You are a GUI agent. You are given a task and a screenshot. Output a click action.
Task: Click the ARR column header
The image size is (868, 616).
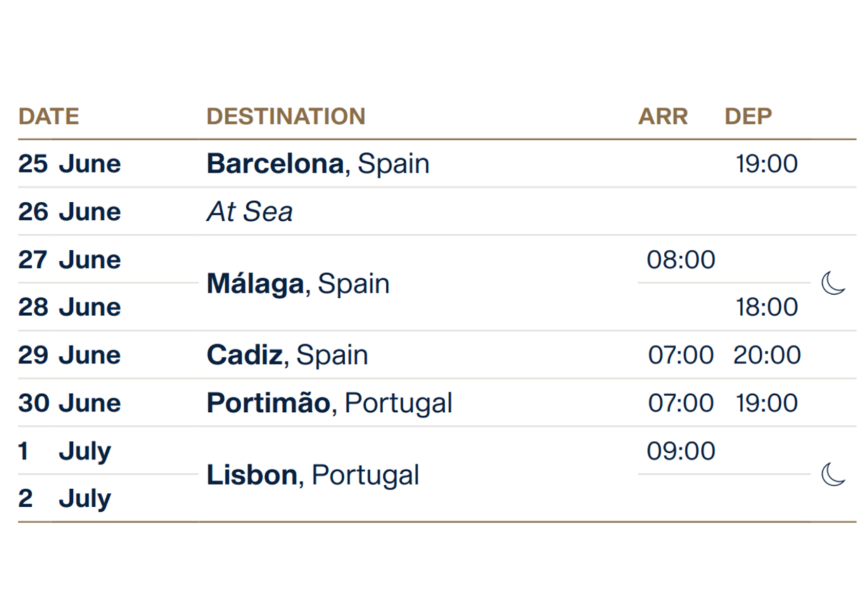pyautogui.click(x=663, y=117)
